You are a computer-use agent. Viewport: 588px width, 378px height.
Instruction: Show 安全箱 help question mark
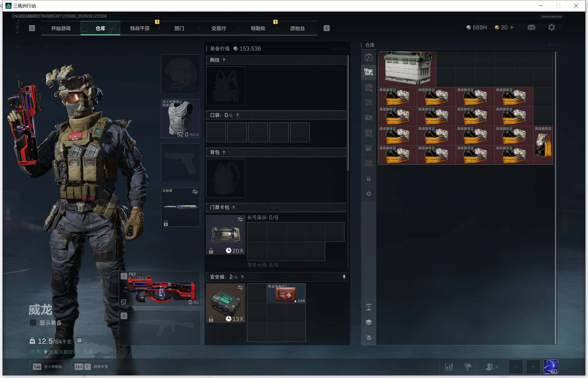(x=242, y=277)
